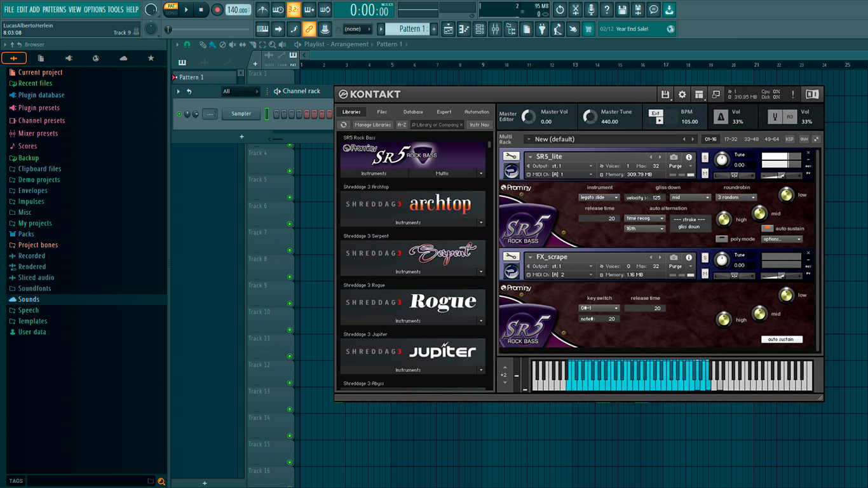Open the plugin picker plug icon
The image size is (868, 488).
pyautogui.click(x=542, y=29)
